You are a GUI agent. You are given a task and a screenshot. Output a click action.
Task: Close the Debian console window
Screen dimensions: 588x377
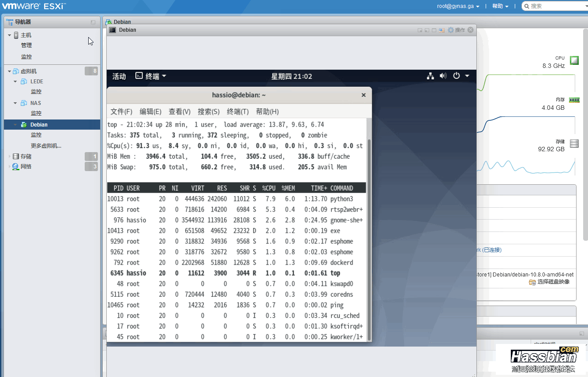point(471,30)
